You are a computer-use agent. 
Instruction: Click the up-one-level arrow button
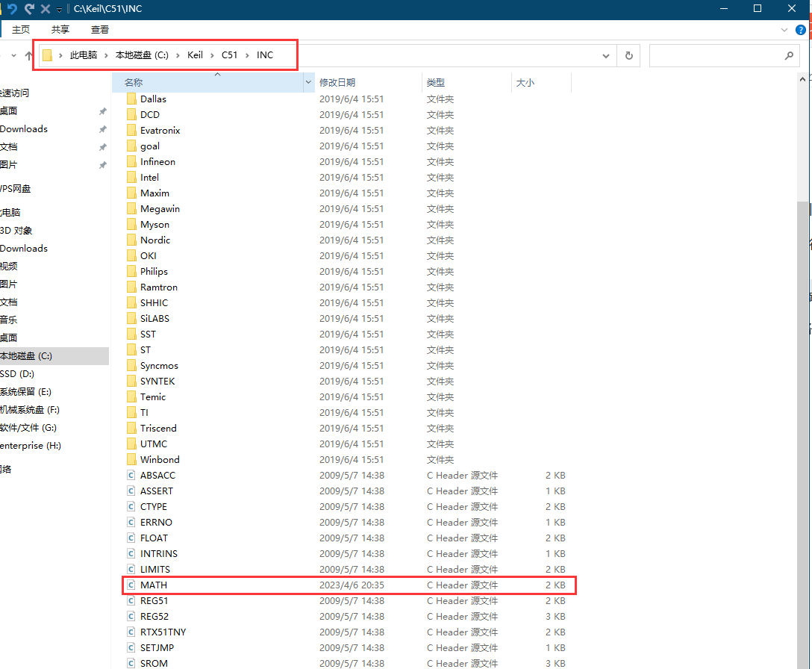28,55
